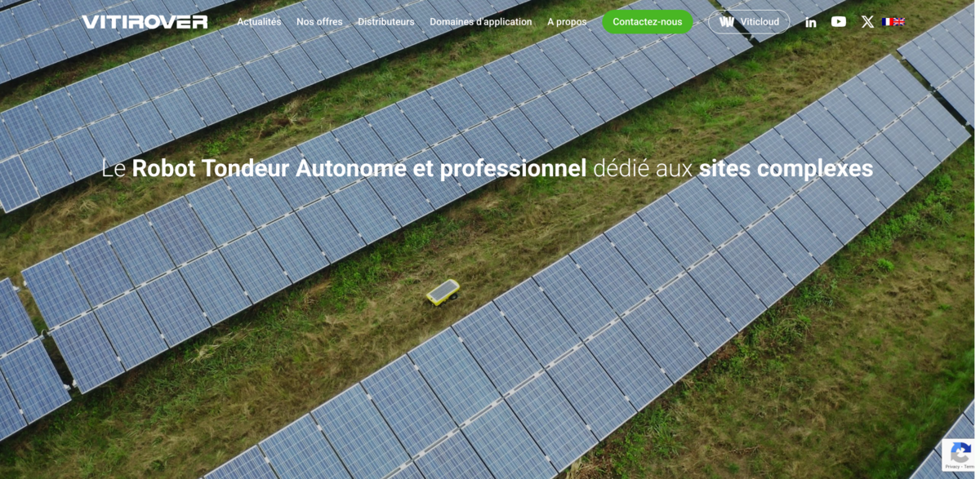Click the "sites complexes" headline text
This screenshot has height=479, width=980.
(786, 168)
